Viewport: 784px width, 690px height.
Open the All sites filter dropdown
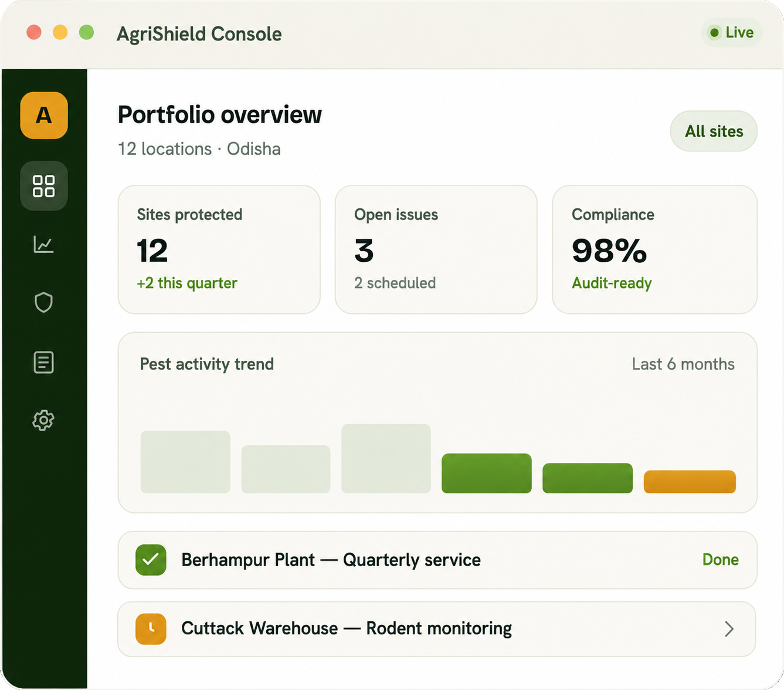714,131
